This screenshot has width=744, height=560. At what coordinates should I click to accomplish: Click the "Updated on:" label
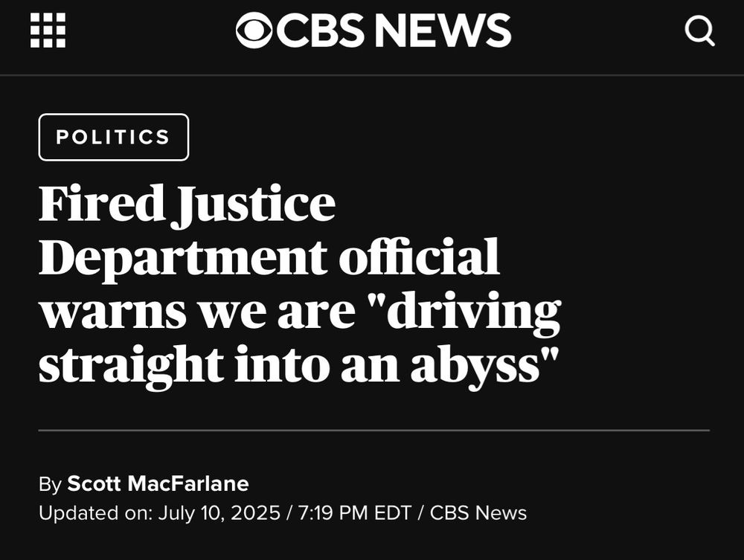click(96, 513)
